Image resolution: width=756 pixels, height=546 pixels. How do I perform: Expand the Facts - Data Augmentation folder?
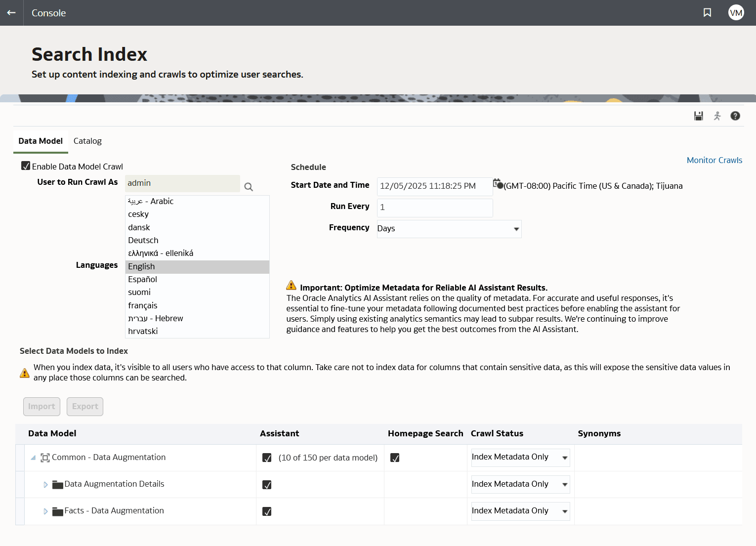click(x=45, y=511)
